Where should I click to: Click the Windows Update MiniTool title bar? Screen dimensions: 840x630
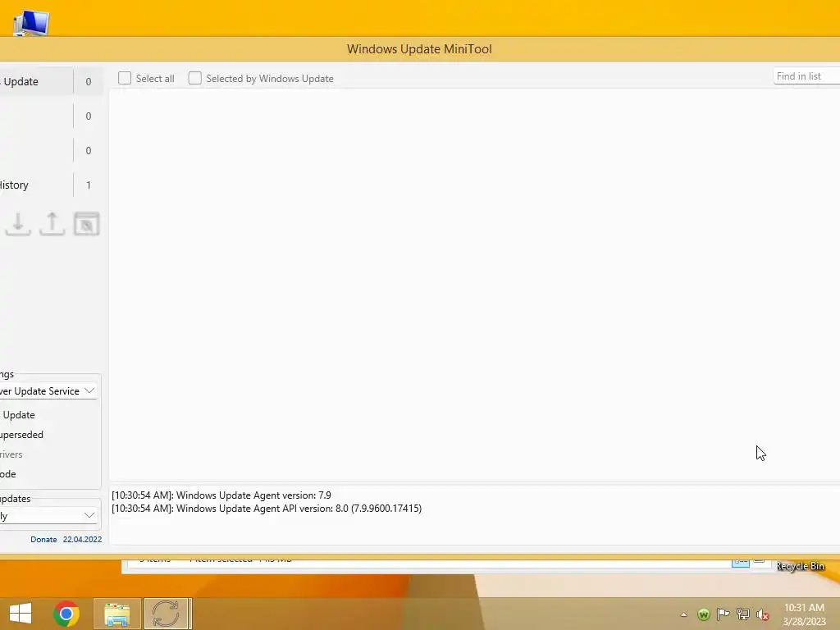point(419,48)
